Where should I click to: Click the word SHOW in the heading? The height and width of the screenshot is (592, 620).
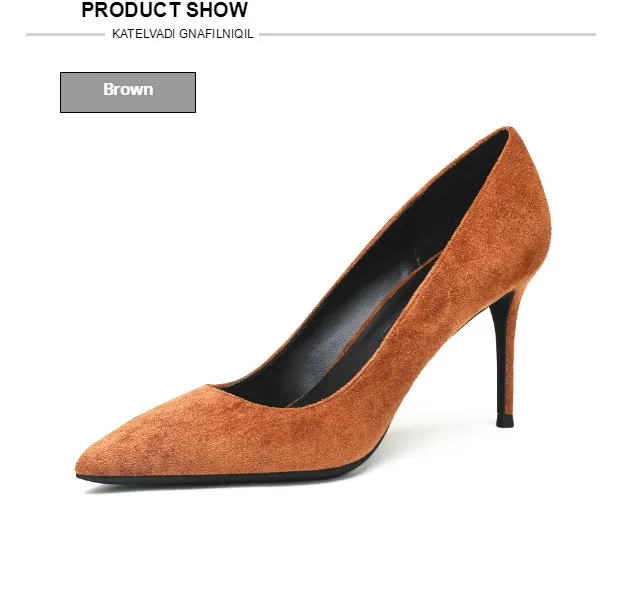click(217, 10)
